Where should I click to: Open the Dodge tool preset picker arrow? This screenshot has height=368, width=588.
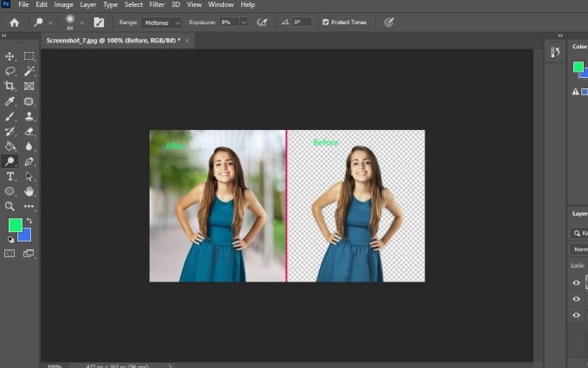point(50,23)
